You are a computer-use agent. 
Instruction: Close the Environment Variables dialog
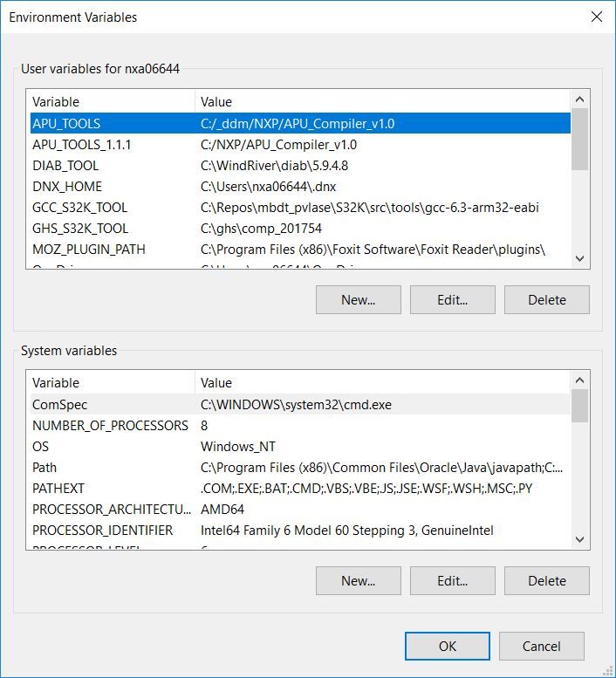coord(597,17)
